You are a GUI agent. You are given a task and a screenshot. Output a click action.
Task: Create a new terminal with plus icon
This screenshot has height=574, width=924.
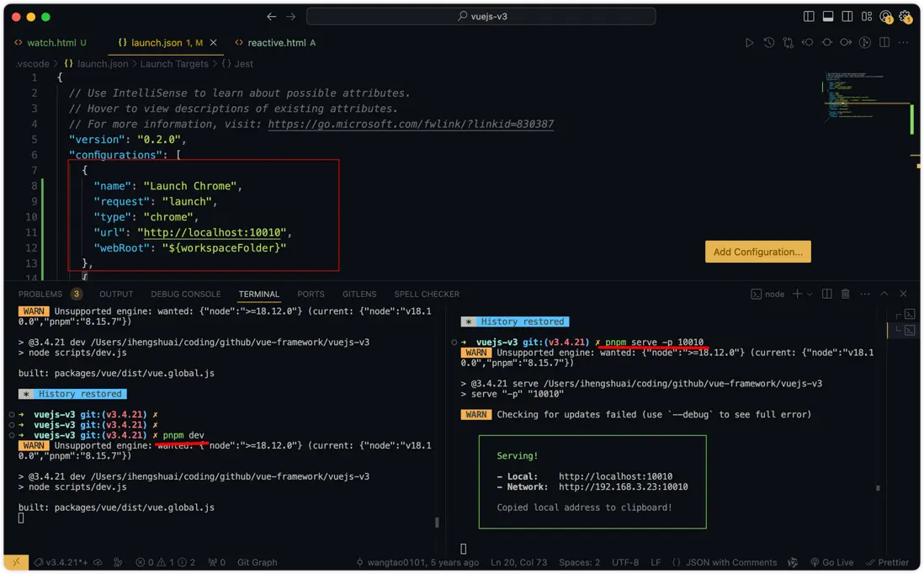click(x=797, y=294)
